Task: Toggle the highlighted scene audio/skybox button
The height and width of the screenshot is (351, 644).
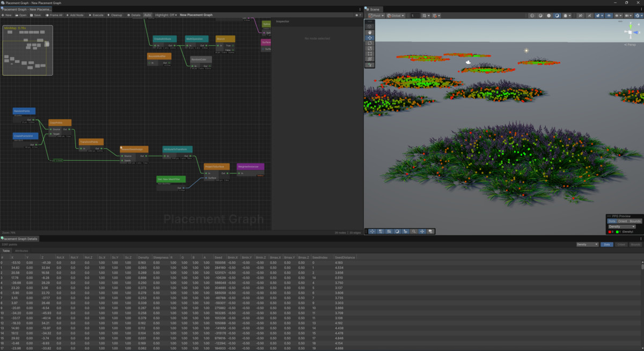Action: (557, 16)
